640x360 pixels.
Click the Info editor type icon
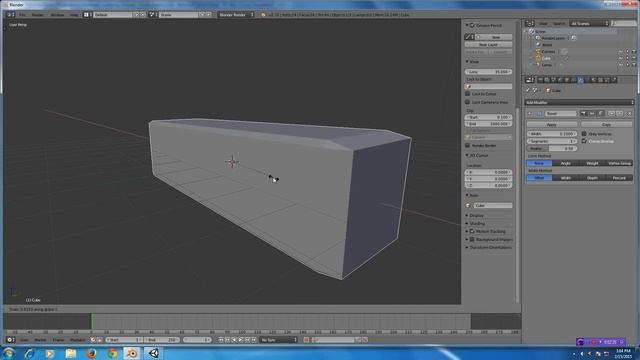pos(10,15)
